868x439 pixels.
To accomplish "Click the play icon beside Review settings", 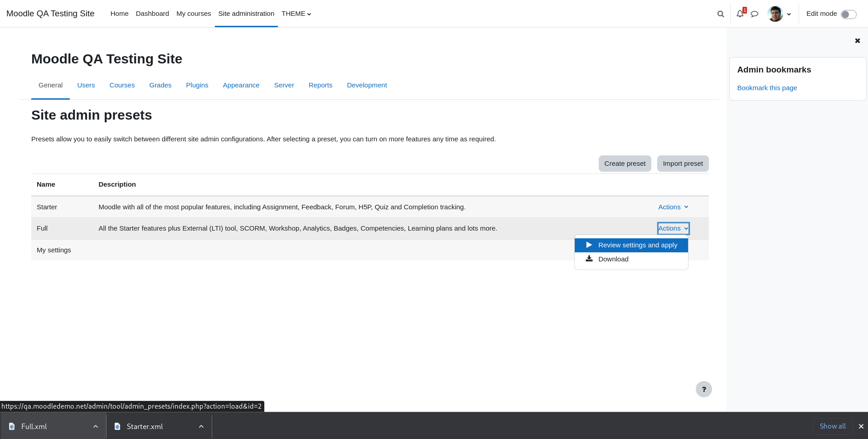I will [589, 245].
